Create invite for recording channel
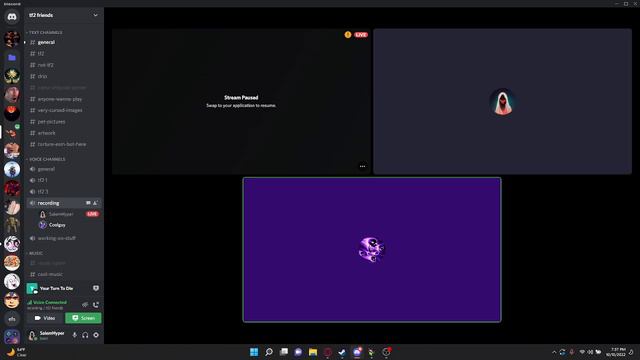This screenshot has width=640, height=360. [x=96, y=203]
